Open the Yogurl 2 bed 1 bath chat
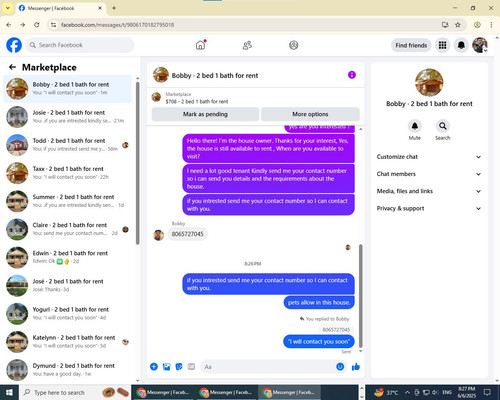This screenshot has height=400, width=500. point(68,313)
